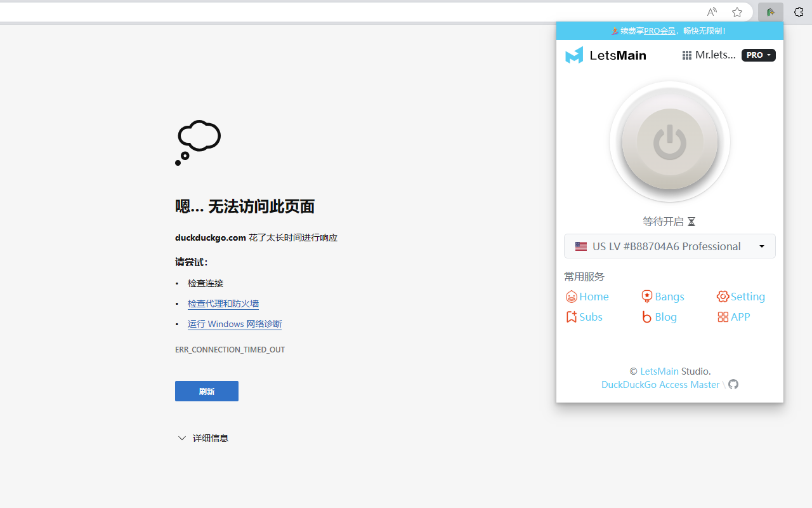Click the extensions puzzle icon in toolbar
812x508 pixels.
(x=799, y=12)
